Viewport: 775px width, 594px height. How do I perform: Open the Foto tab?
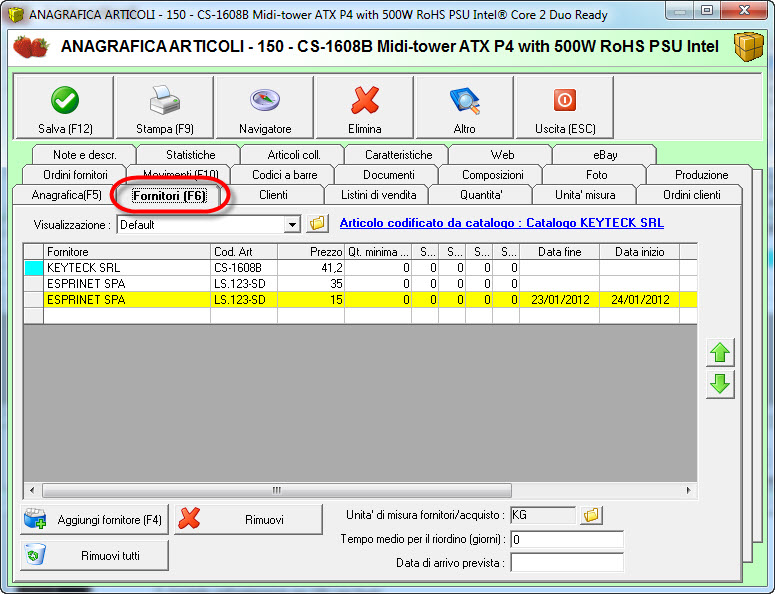coord(596,175)
